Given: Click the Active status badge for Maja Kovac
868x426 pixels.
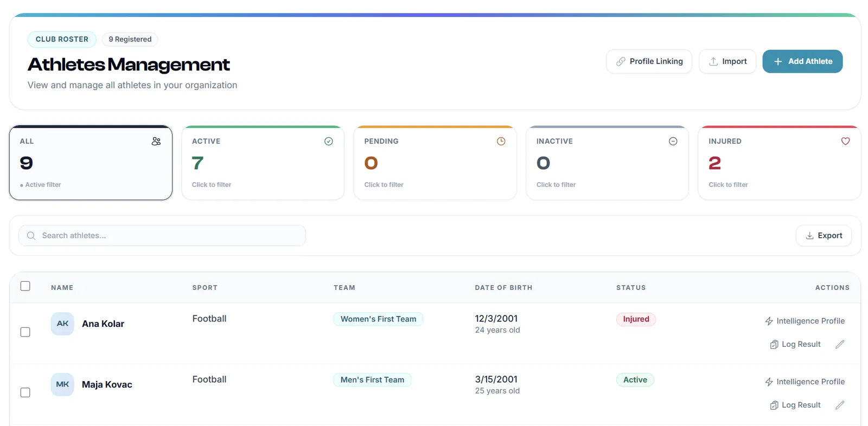Looking at the screenshot, I should (635, 380).
